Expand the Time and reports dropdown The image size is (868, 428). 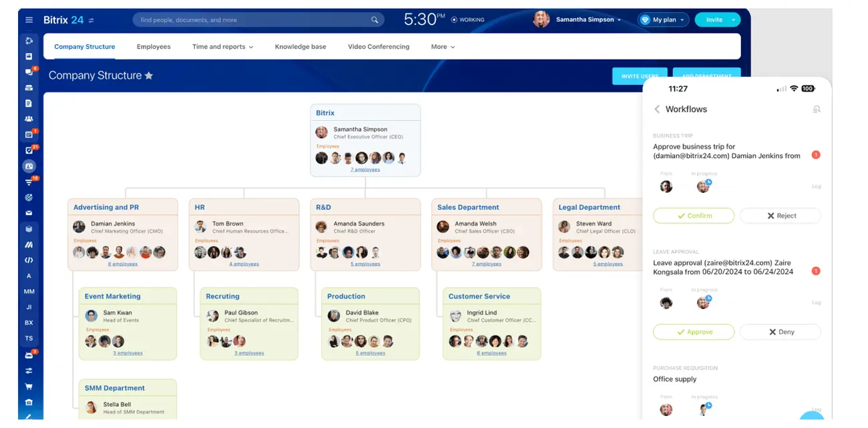tap(222, 47)
